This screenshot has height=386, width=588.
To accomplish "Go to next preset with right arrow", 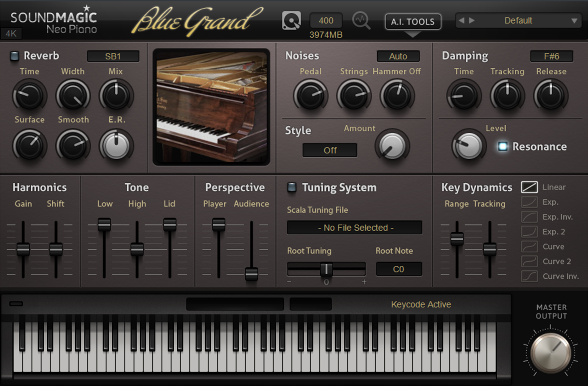I will (x=472, y=21).
